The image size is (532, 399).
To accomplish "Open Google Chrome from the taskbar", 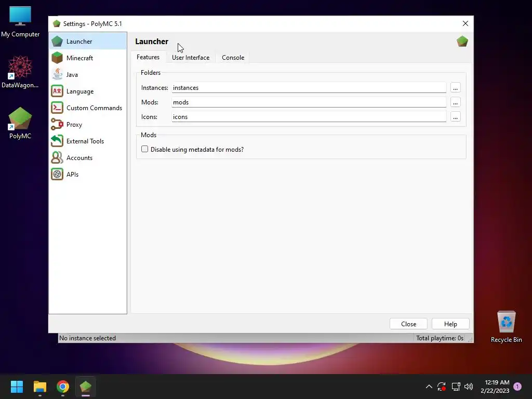I will click(63, 387).
